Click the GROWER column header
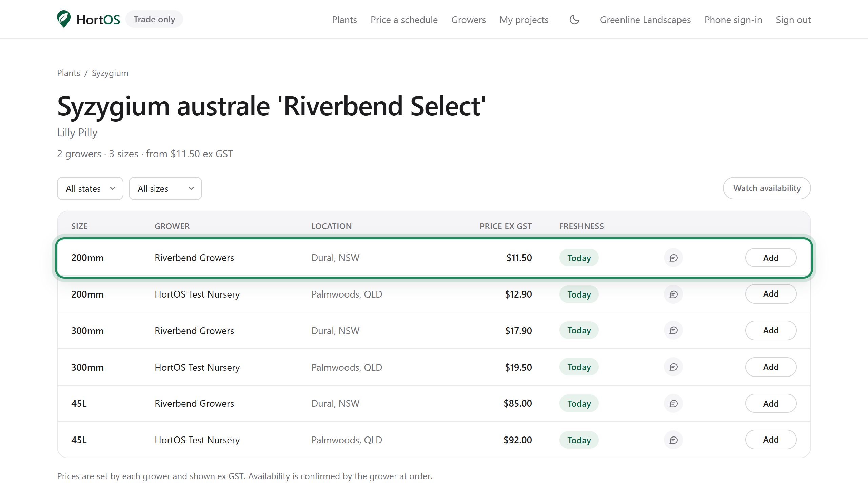868x488 pixels. click(172, 226)
